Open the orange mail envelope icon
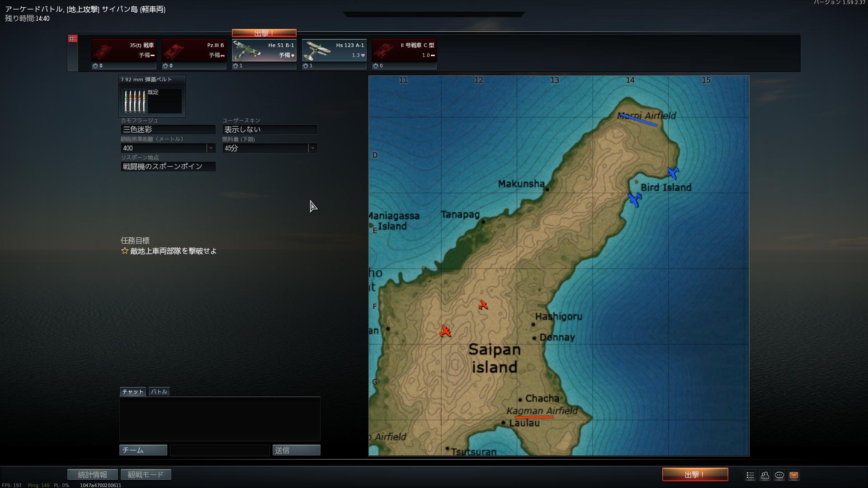The image size is (868, 488). coord(794,475)
